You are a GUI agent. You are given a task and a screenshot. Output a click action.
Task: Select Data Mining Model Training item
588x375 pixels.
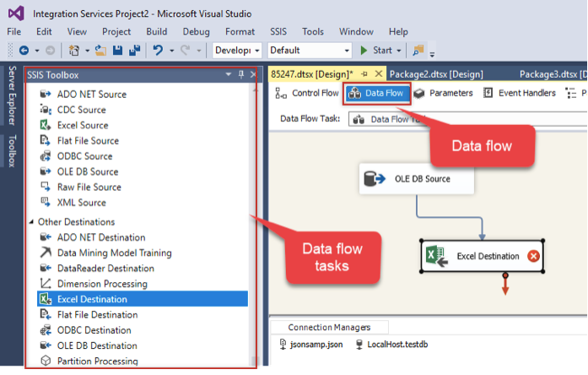coord(114,253)
